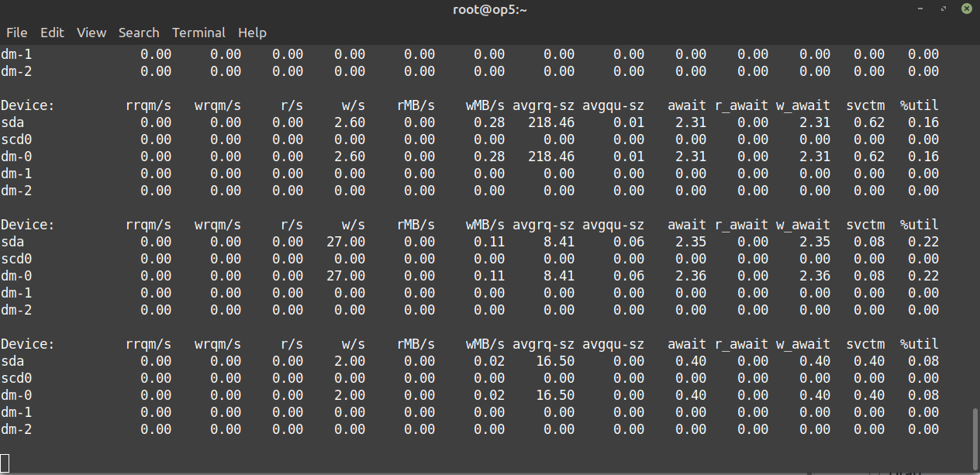980x475 pixels.
Task: Open the Edit menu
Action: click(52, 33)
